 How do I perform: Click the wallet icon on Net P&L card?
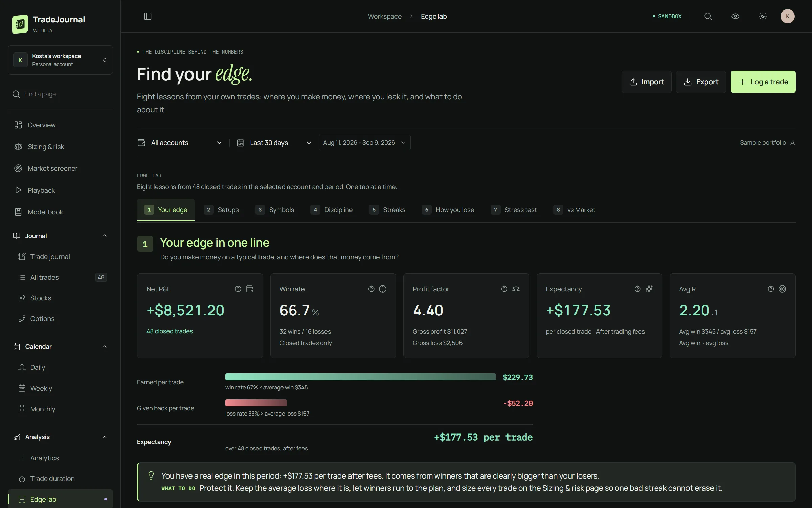[250, 289]
